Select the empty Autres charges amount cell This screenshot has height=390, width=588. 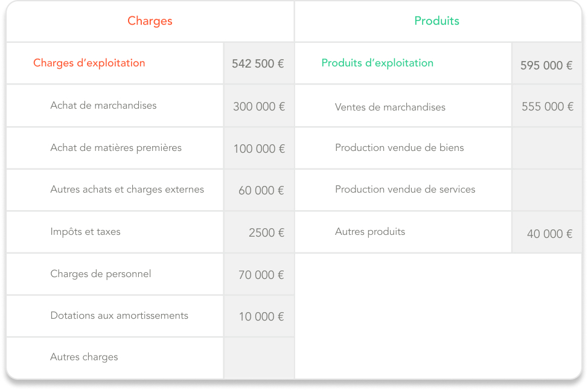pyautogui.click(x=259, y=358)
